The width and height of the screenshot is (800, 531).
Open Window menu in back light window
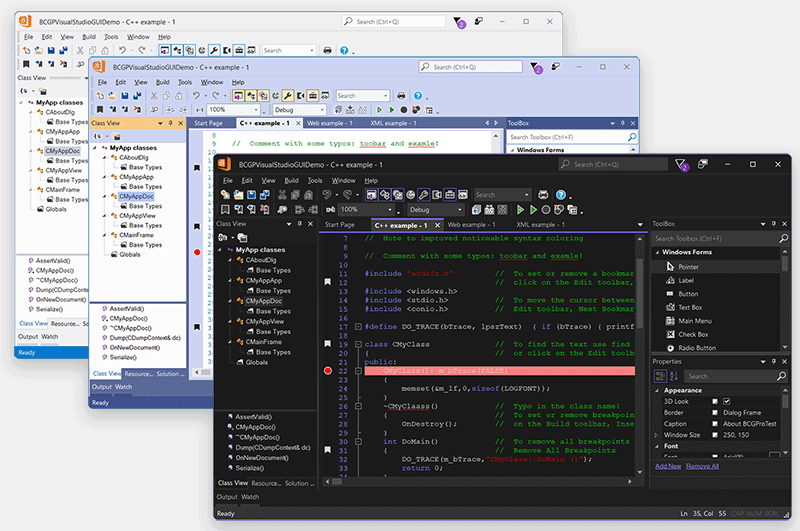pos(138,37)
